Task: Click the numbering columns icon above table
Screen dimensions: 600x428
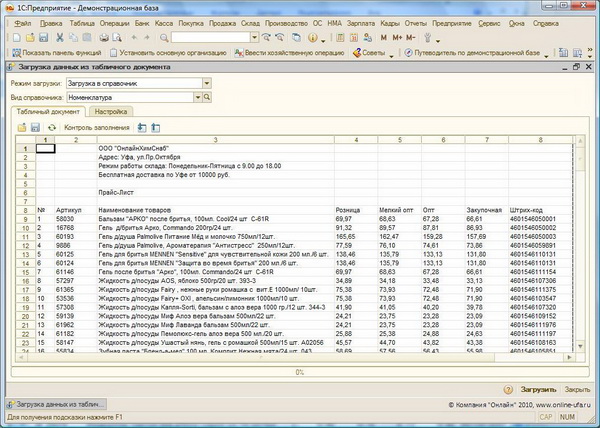Action: (x=155, y=127)
